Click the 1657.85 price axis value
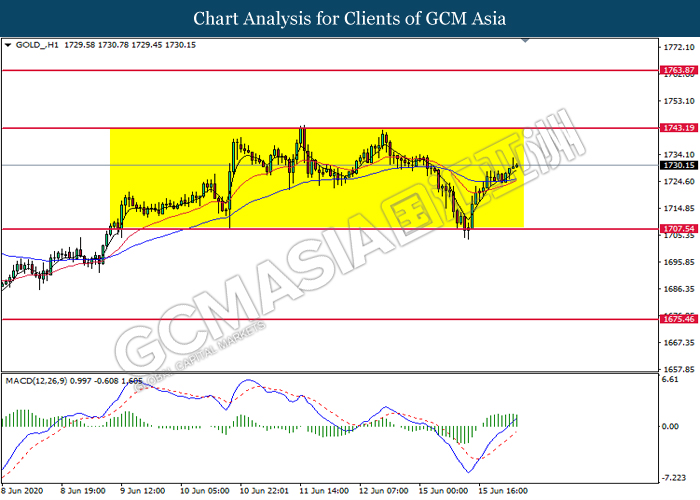This screenshot has width=700, height=500. tap(679, 370)
